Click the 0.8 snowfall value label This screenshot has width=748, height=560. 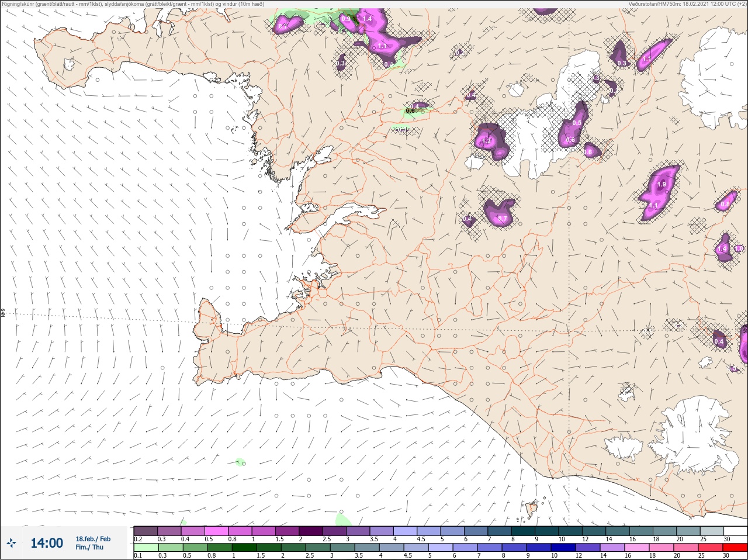point(725,205)
